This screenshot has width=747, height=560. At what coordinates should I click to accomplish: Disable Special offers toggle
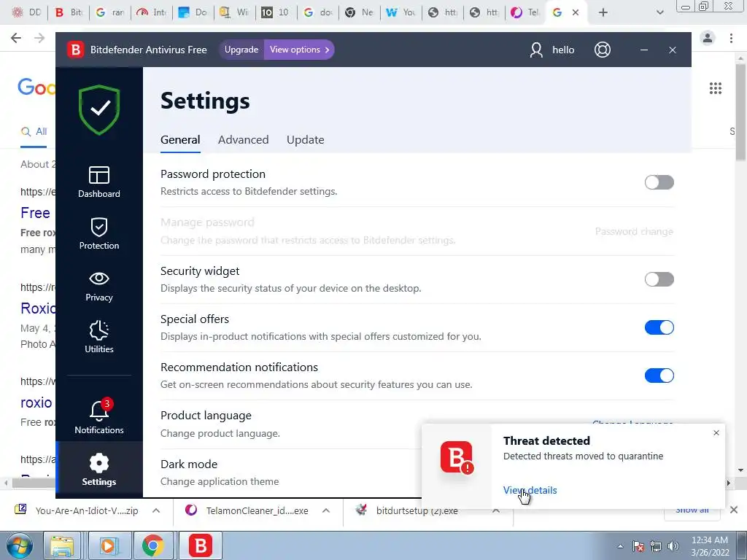659,327
